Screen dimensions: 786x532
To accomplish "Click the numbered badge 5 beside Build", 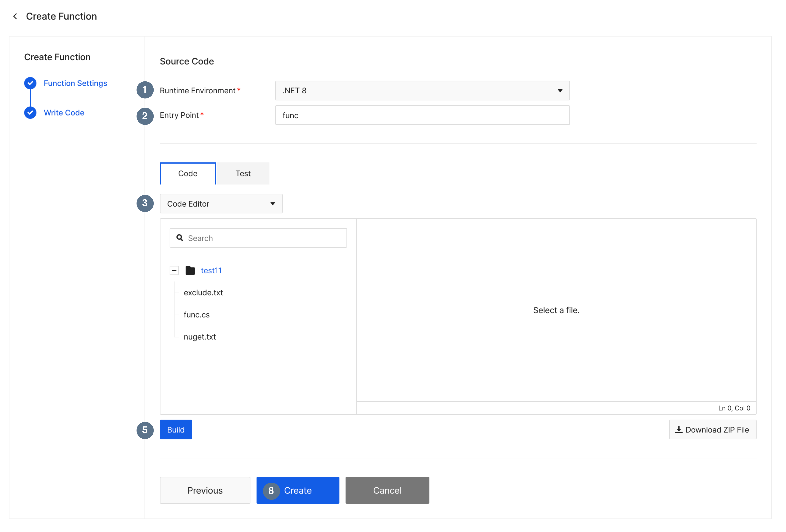I will 145,430.
